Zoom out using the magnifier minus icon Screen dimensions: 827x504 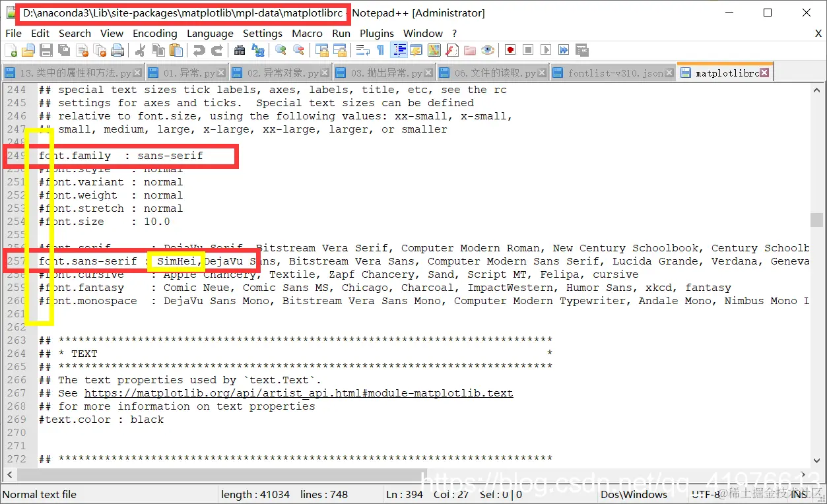[298, 50]
